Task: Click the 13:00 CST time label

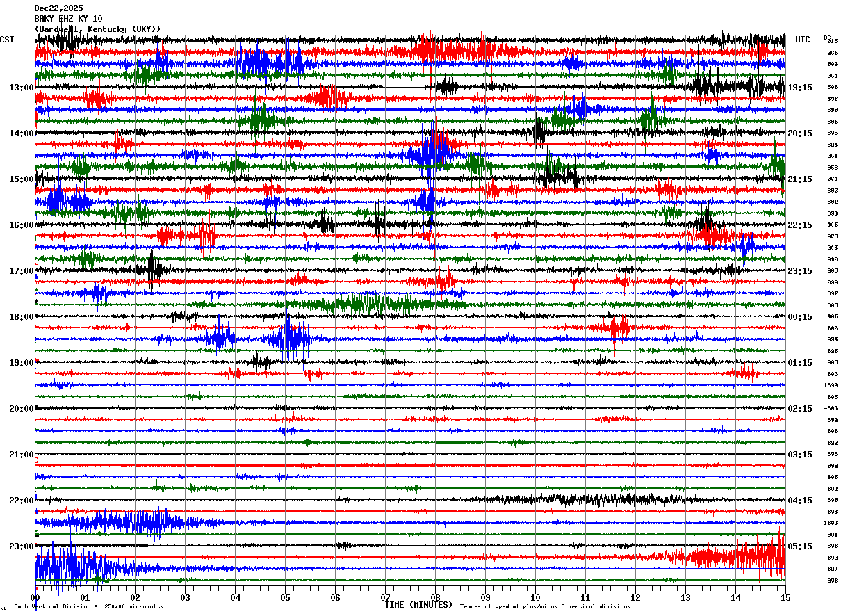Action: [x=21, y=88]
